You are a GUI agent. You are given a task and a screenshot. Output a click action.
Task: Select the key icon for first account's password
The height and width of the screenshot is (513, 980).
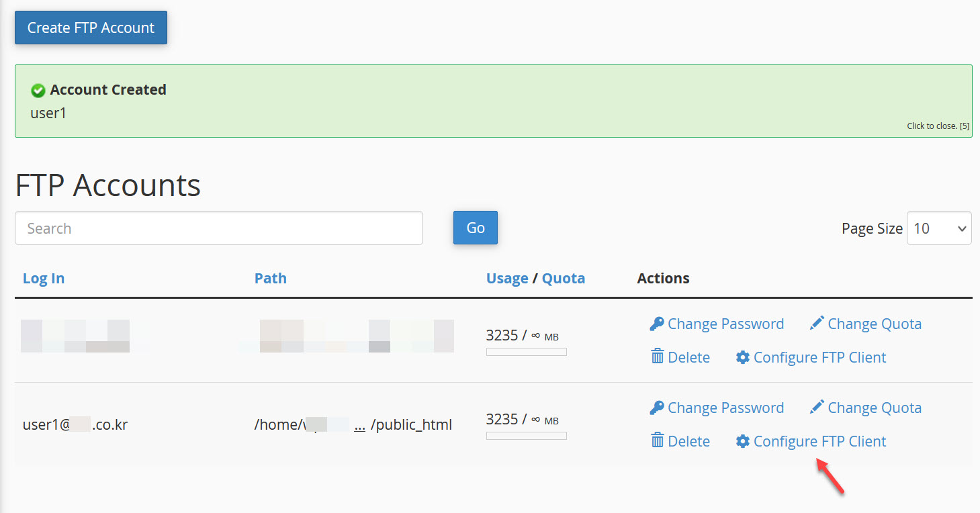(656, 323)
